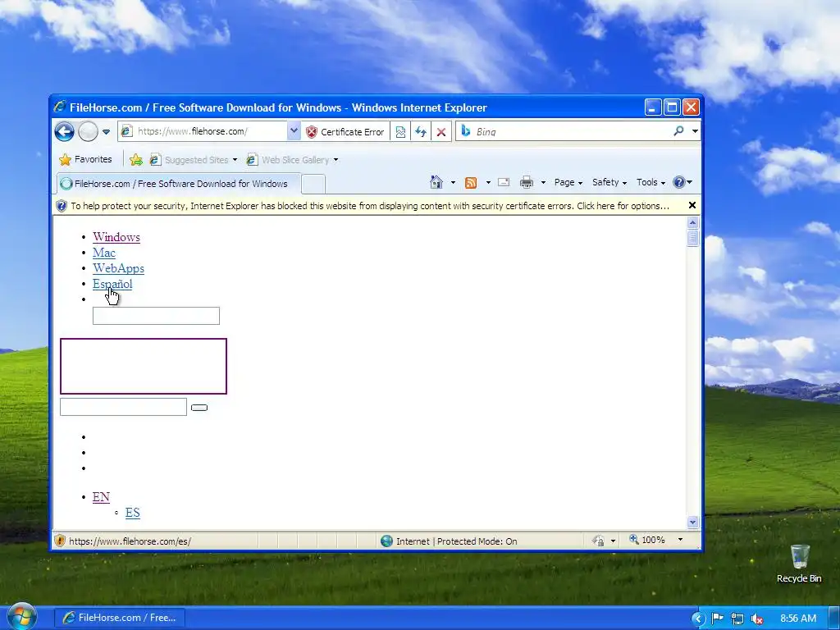
Task: Click the greyed Forward navigation button
Action: [88, 131]
